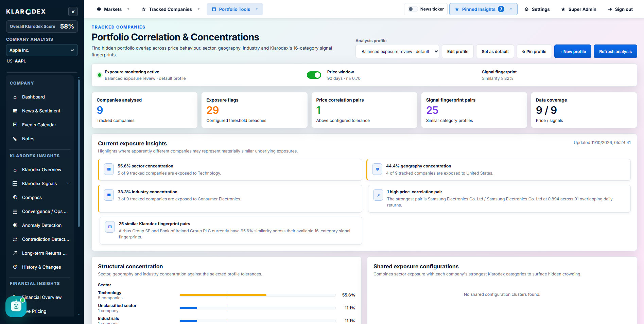The height and width of the screenshot is (324, 644).
Task: Click the Convergence / Ops sliders icon
Action: [15, 212]
